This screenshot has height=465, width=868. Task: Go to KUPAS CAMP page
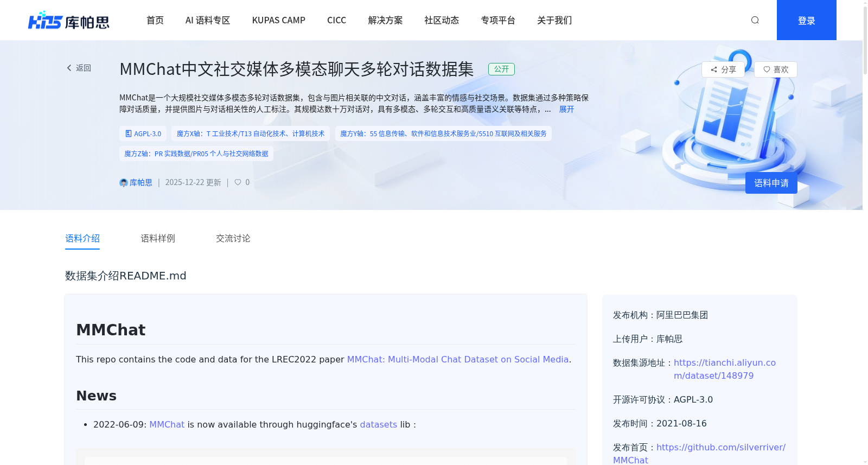coord(279,20)
